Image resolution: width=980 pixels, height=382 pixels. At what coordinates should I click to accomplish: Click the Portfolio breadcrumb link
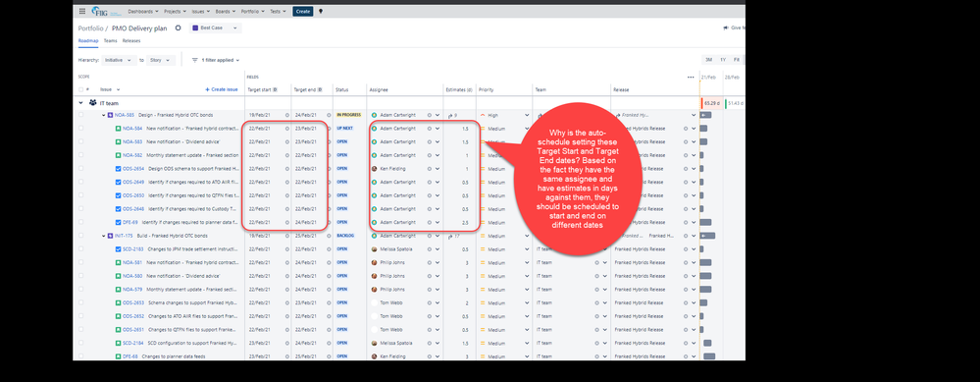[90, 28]
